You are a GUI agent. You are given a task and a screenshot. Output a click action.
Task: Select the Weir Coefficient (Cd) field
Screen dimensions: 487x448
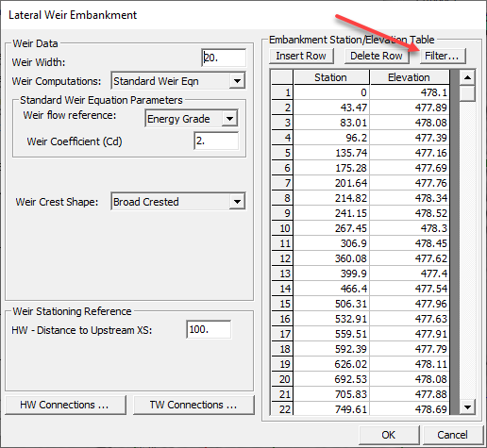(x=216, y=141)
